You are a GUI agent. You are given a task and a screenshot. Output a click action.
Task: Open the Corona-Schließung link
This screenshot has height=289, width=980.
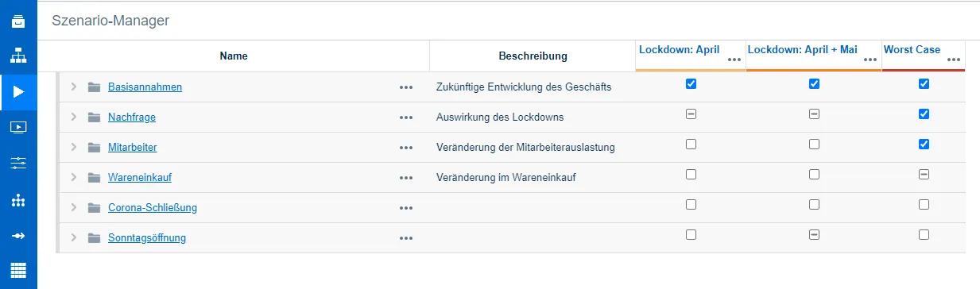coord(153,208)
